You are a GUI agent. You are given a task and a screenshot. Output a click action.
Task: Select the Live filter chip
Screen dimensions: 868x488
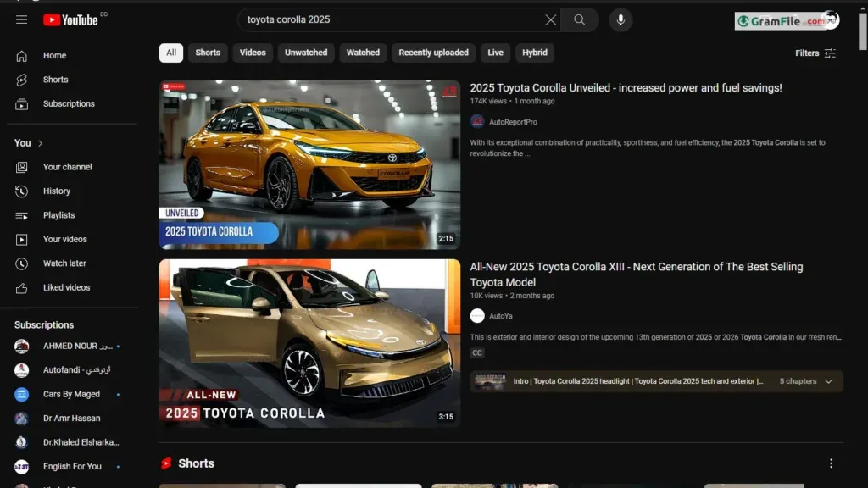(495, 53)
